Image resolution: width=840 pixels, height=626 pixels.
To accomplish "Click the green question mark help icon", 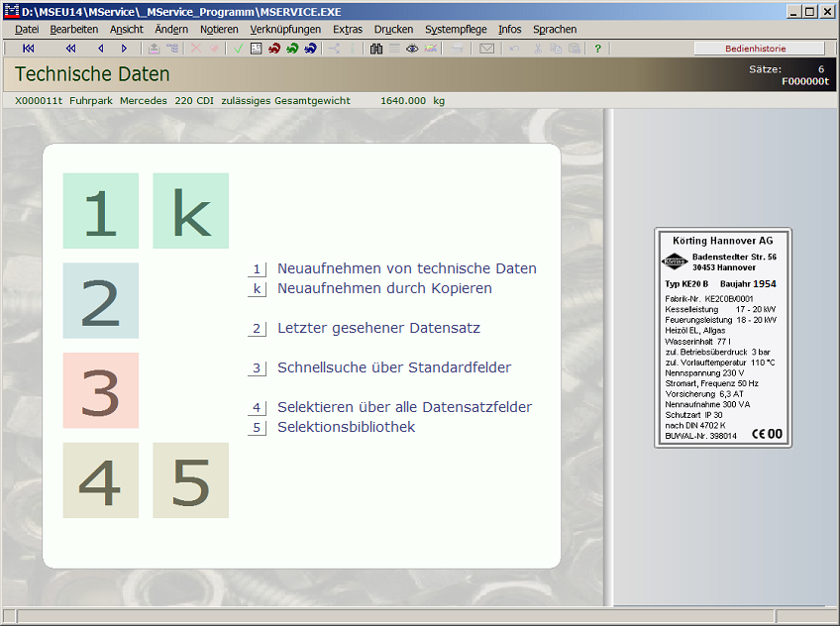I will (x=597, y=49).
